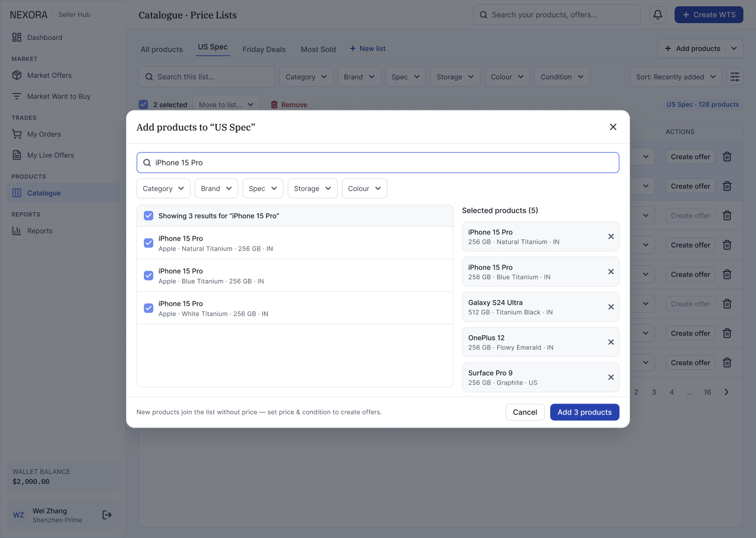
Task: Uncheck iPhone 15 Pro Natural Titanium result
Action: click(x=149, y=243)
